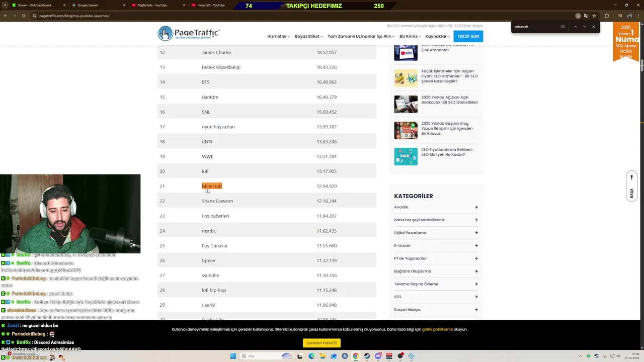
Task: Open Steam from the taskbar
Action: [x=367, y=356]
